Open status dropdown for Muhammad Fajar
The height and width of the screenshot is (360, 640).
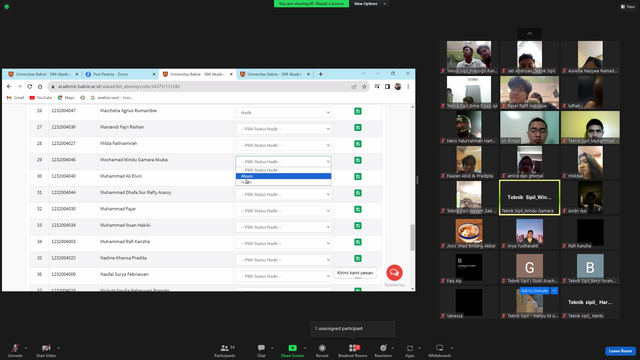(x=283, y=211)
